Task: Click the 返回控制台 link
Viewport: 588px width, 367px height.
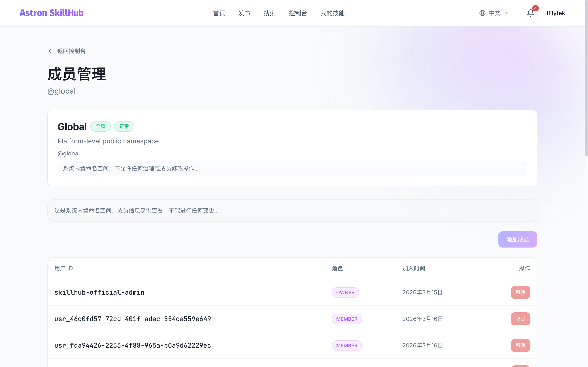Action: click(x=71, y=51)
